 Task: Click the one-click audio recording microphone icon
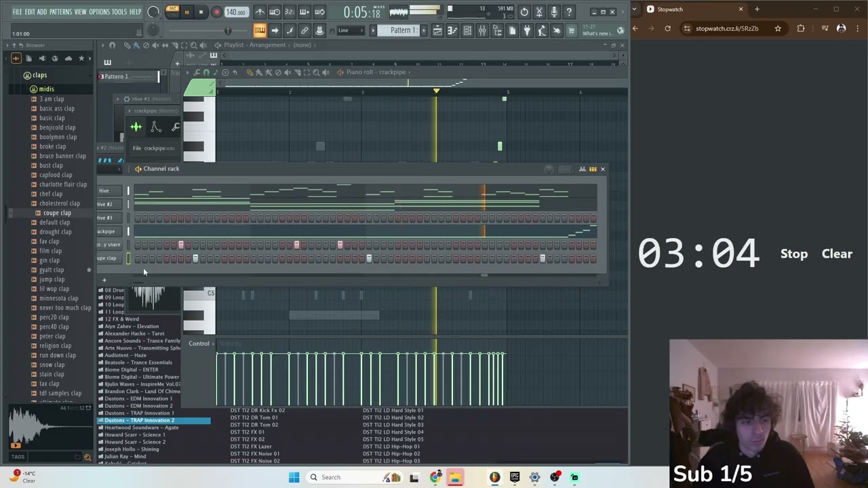point(554,12)
